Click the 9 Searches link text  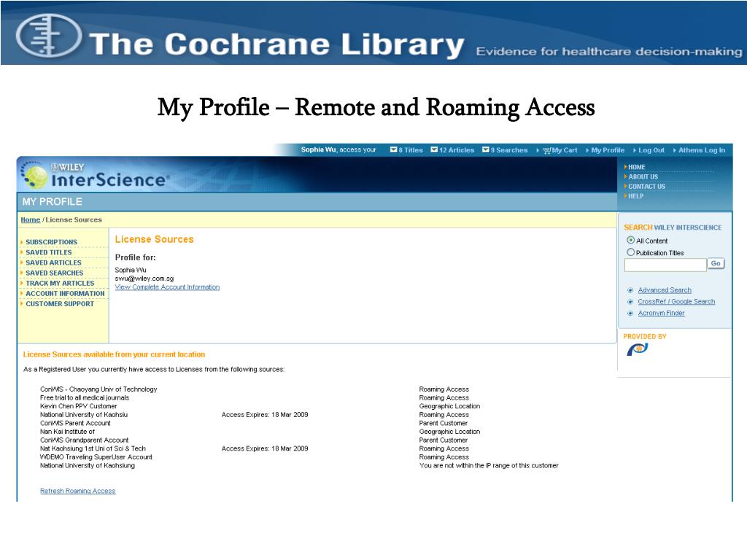(509, 150)
